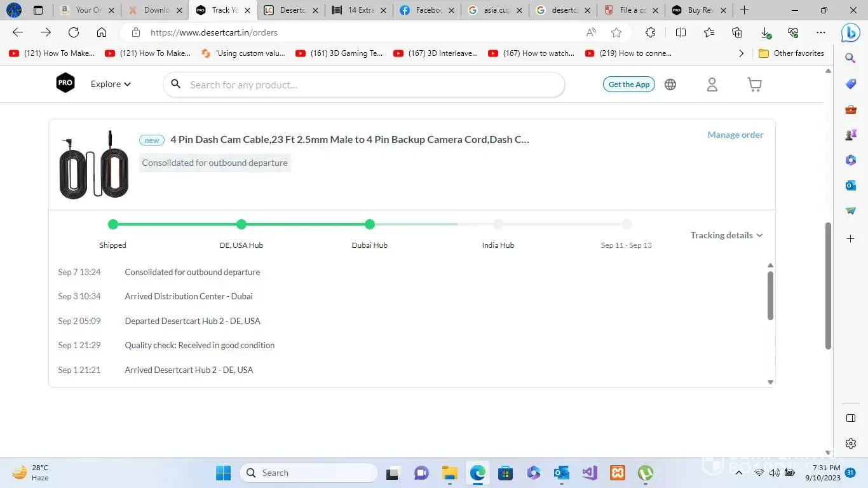Open the Shopping tag in the sidebar

coord(851,84)
